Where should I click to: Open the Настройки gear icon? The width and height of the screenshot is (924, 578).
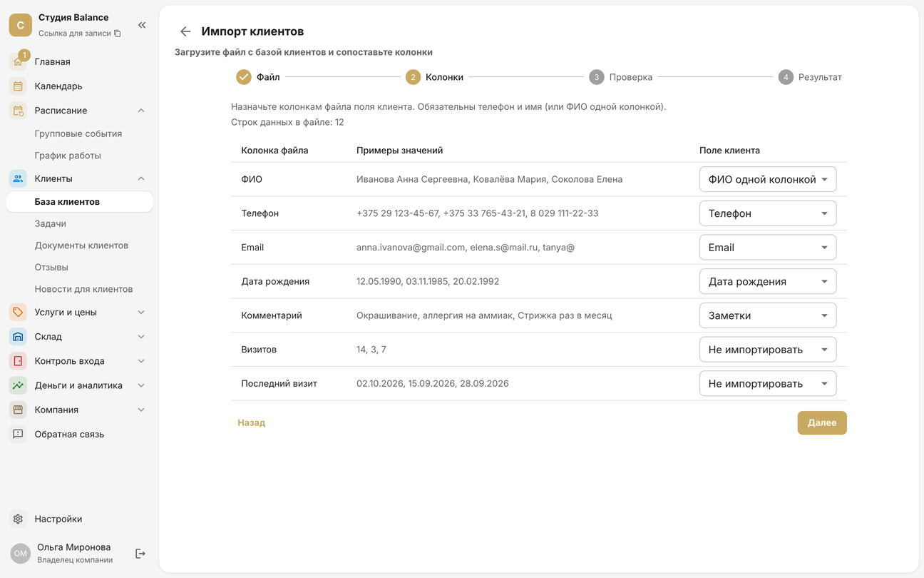(18, 519)
